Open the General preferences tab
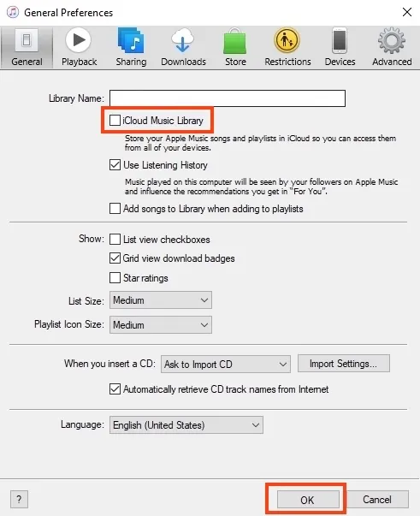420x516 pixels. [x=27, y=48]
